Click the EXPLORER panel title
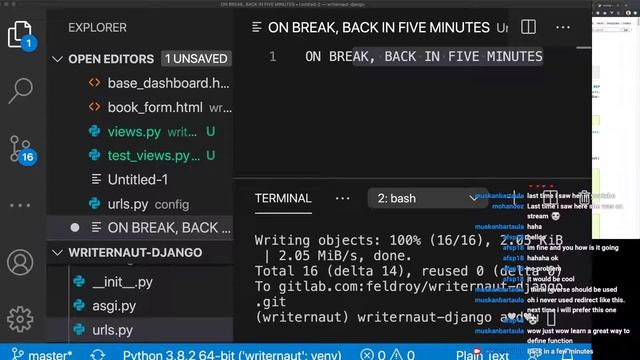The width and height of the screenshot is (640, 360). pos(98,28)
